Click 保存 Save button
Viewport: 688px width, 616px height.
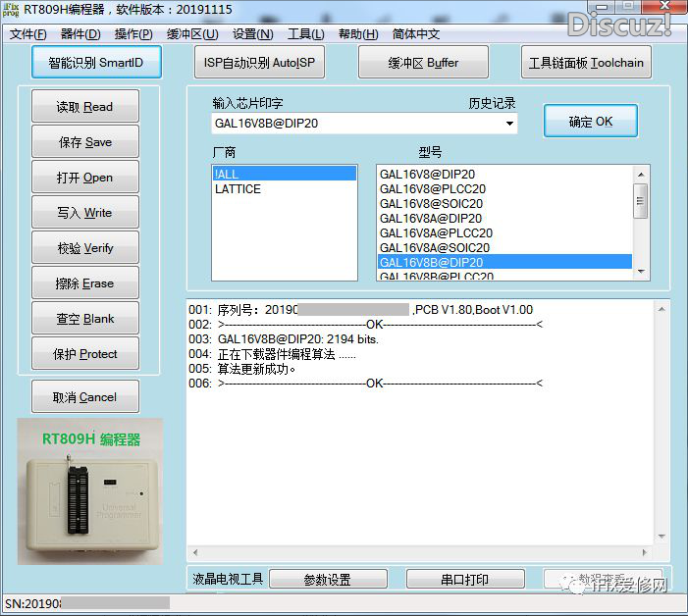click(x=85, y=141)
